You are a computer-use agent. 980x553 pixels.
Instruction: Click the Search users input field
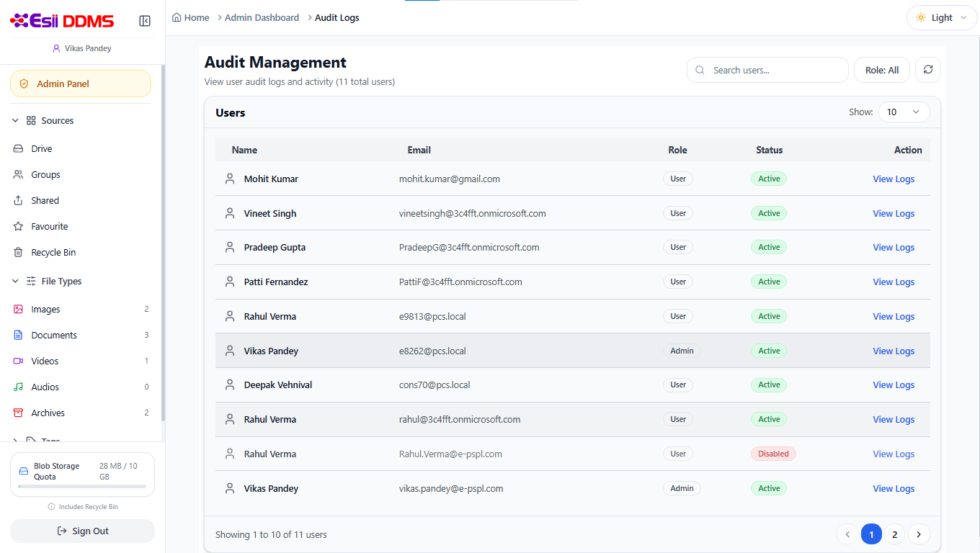pyautogui.click(x=767, y=70)
